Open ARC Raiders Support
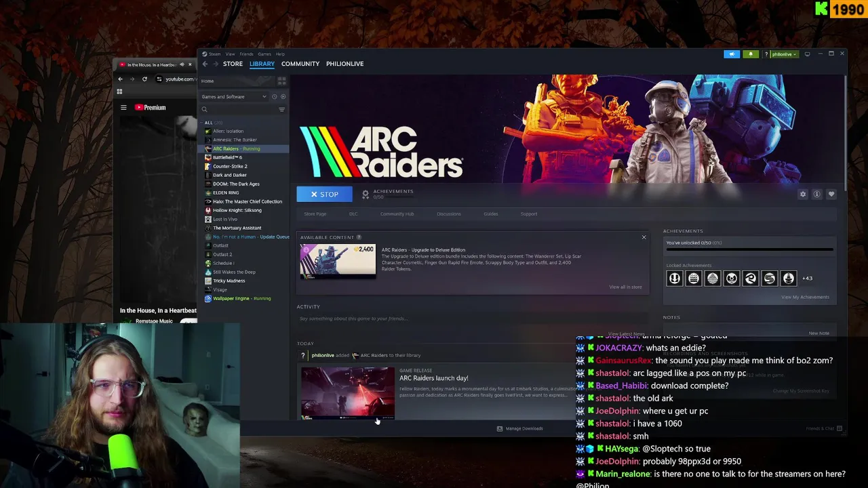Viewport: 868px width, 488px height. point(529,214)
